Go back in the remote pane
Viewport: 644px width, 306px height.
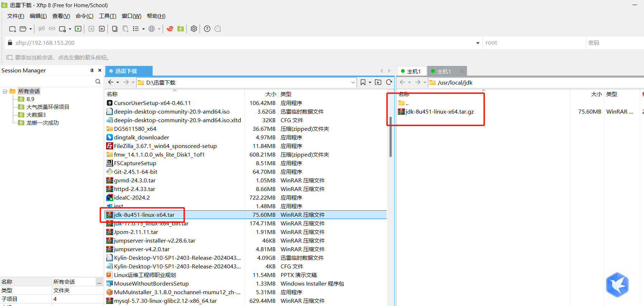click(x=402, y=82)
